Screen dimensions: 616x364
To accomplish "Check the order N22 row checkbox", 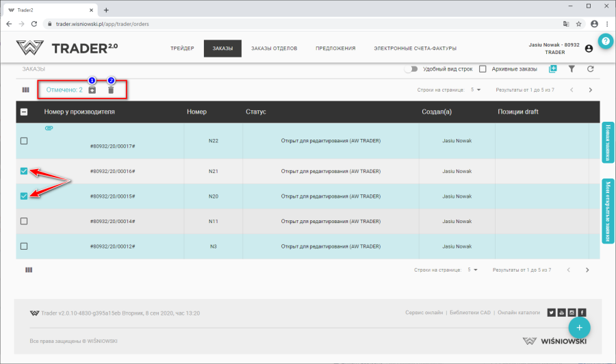I will (x=24, y=141).
